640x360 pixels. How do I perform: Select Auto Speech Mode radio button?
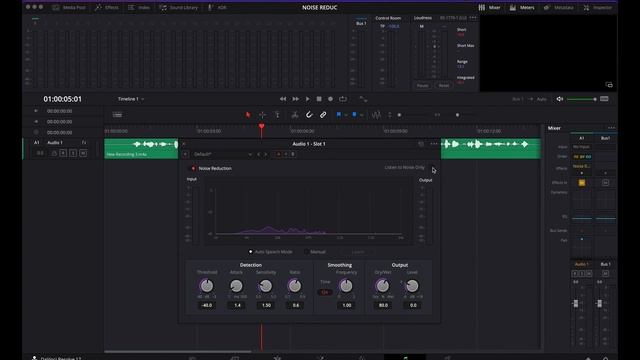click(251, 252)
